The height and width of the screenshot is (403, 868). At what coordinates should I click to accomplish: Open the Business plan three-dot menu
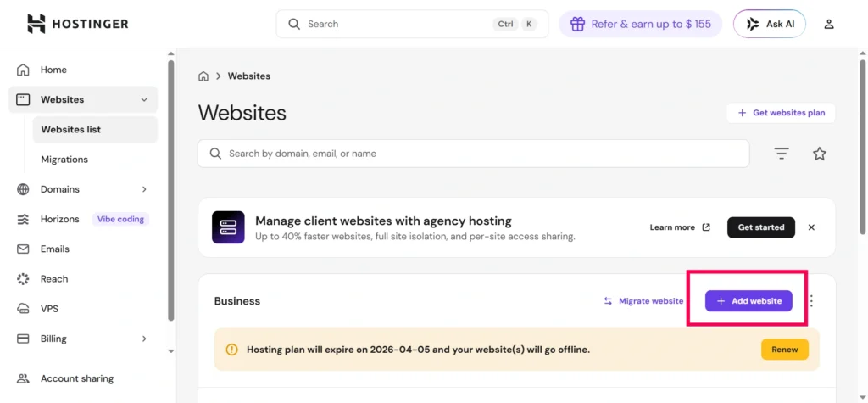811,301
